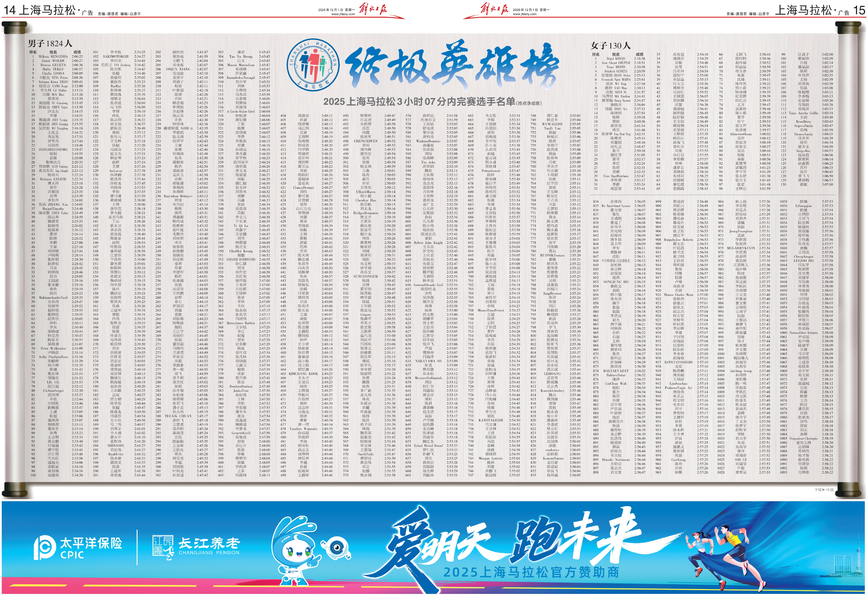Click the 男子1824人 section heading
Image resolution: width=868 pixels, height=596 pixels.
pos(50,44)
